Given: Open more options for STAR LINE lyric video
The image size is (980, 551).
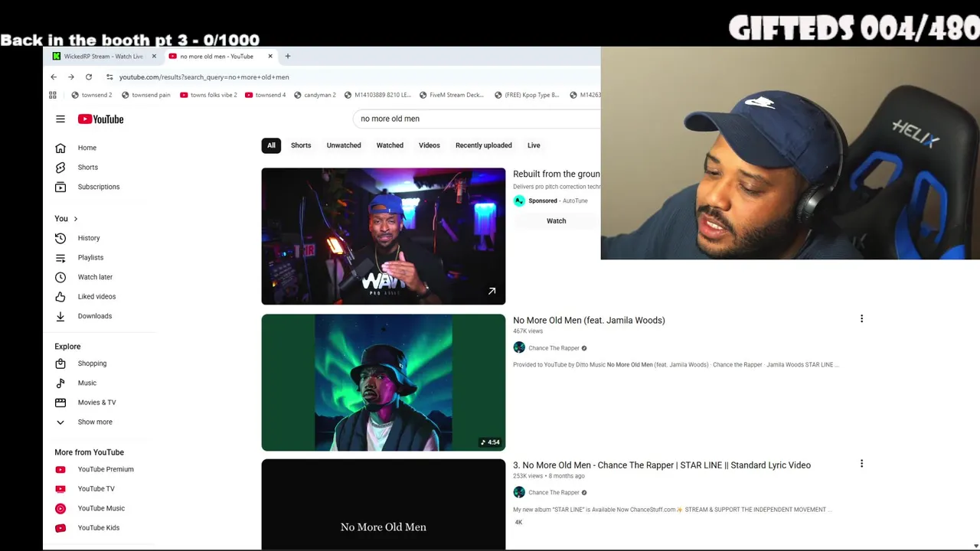Looking at the screenshot, I should point(861,464).
